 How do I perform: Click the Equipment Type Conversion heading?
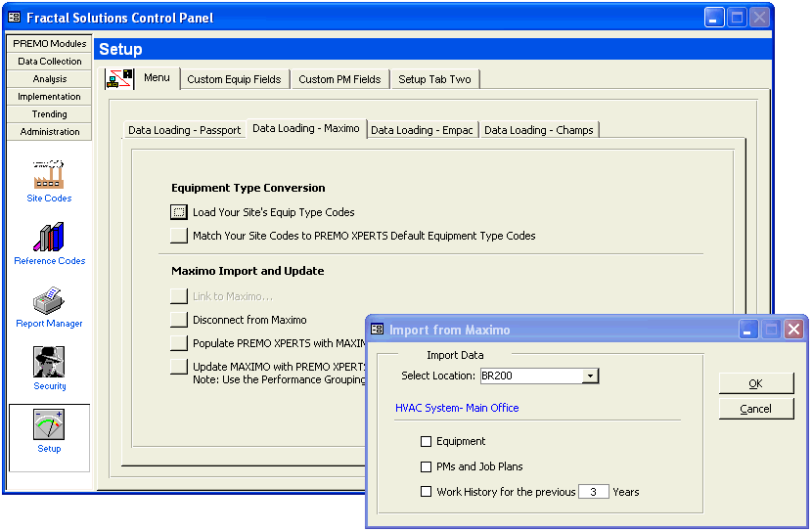click(248, 188)
